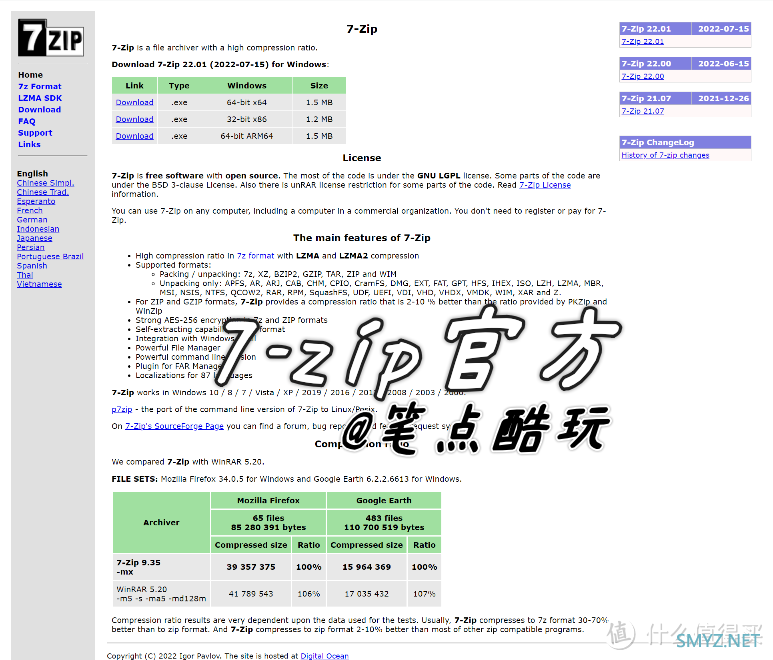This screenshot has width=773, height=660.
Task: Click the 7-Zip 9.35 -mx row label
Action: click(161, 567)
